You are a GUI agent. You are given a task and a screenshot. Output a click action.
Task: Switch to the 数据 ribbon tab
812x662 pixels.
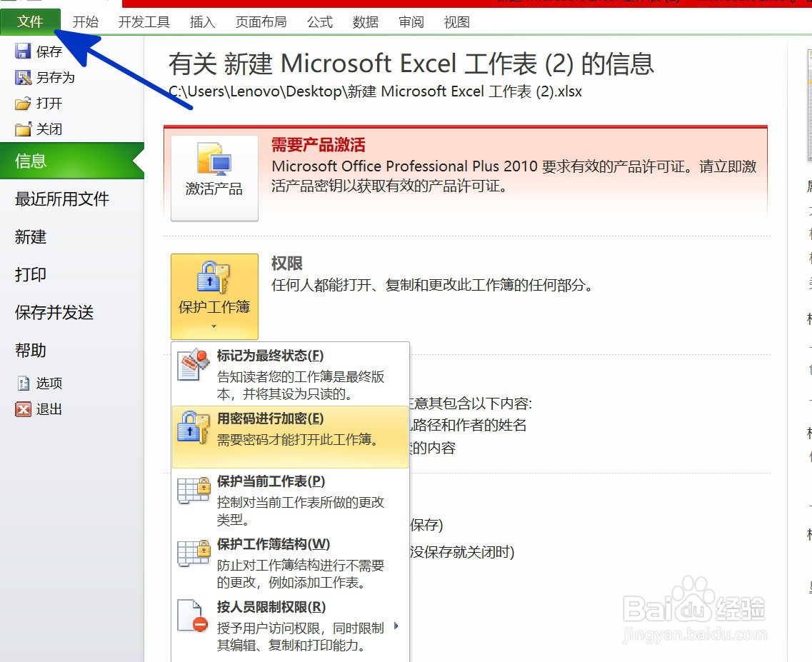point(365,21)
